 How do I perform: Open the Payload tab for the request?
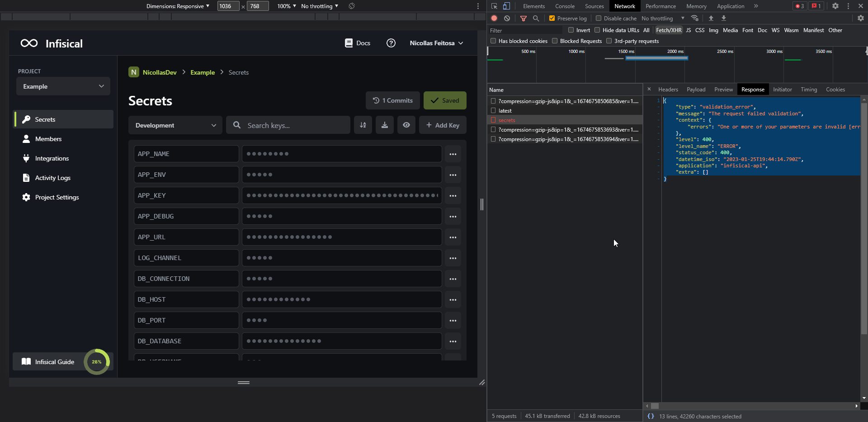(x=696, y=89)
